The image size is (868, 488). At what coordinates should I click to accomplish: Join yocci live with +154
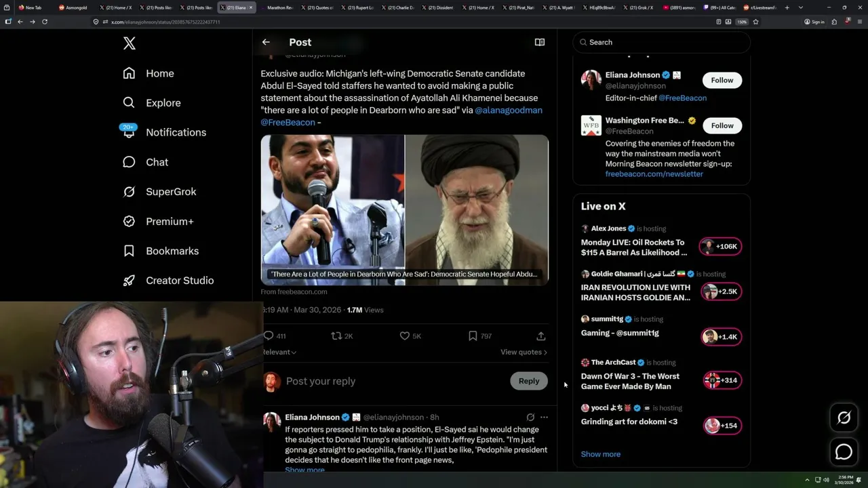(x=722, y=426)
